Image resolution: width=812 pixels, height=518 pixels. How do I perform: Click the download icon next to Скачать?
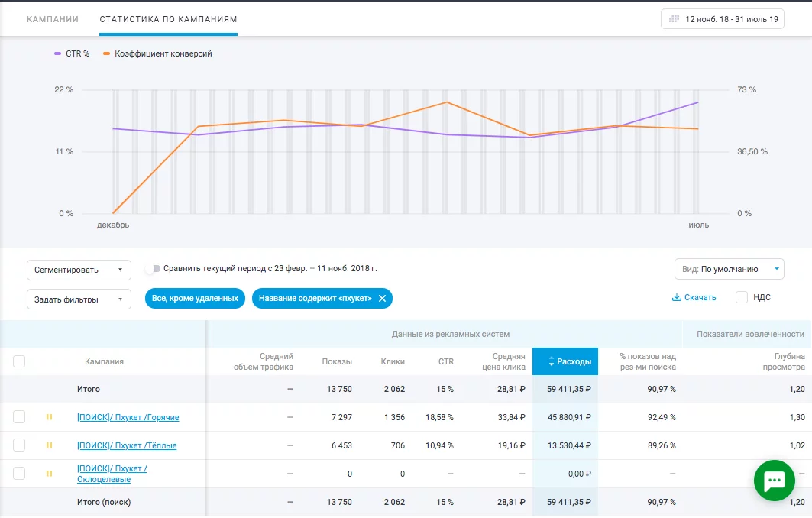point(676,298)
